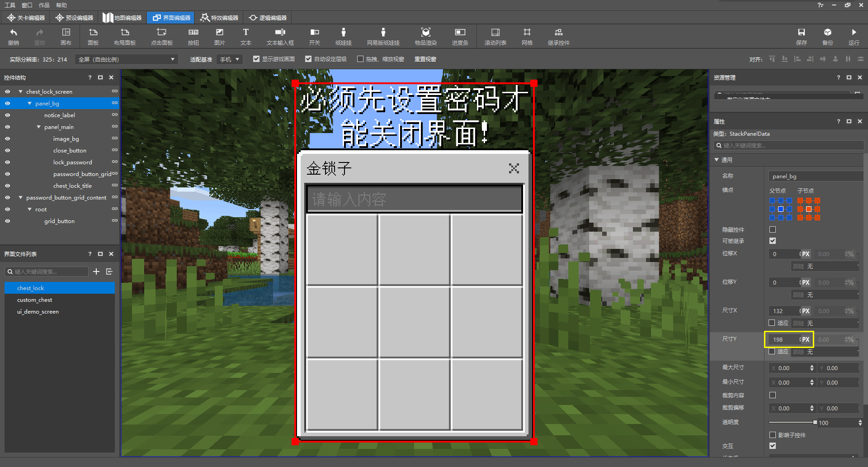The image size is (868, 467).
Task: Insert a Switch (开关) control
Action: [x=315, y=36]
